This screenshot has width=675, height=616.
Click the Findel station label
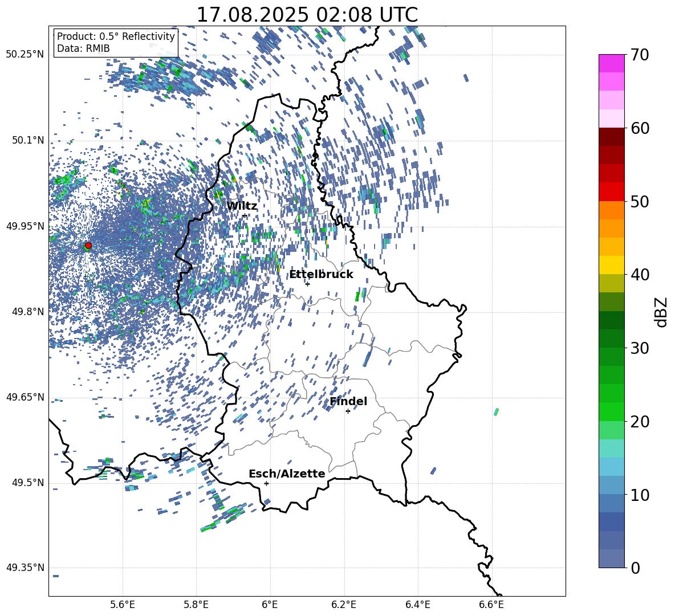(x=348, y=401)
